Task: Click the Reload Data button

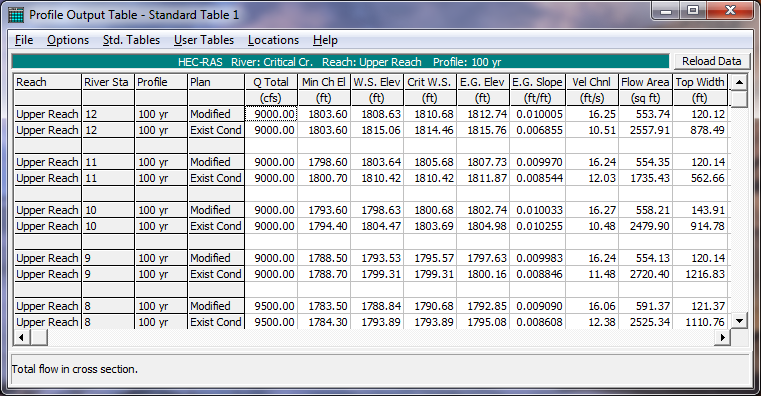Action: pos(711,61)
